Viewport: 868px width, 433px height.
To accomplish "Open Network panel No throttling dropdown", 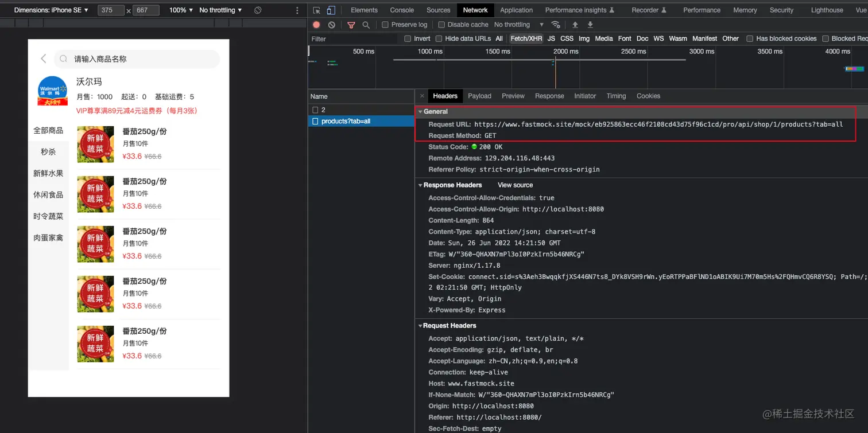I will [519, 25].
